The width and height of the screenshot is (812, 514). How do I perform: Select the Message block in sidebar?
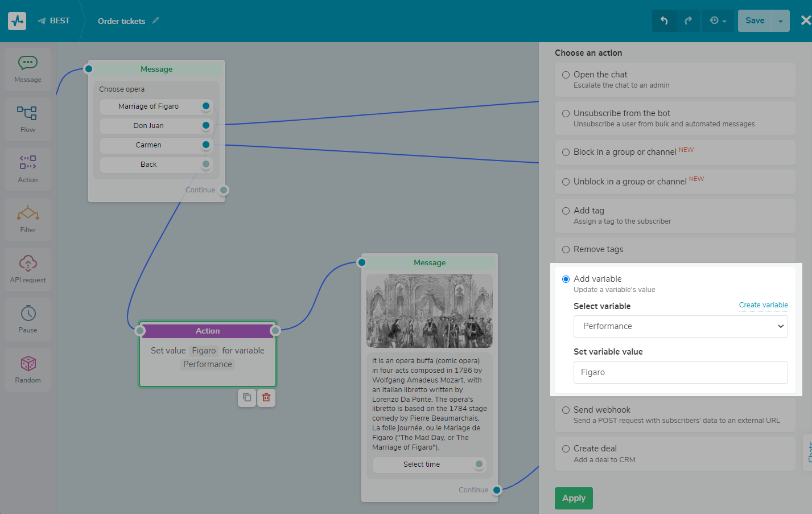pyautogui.click(x=28, y=69)
